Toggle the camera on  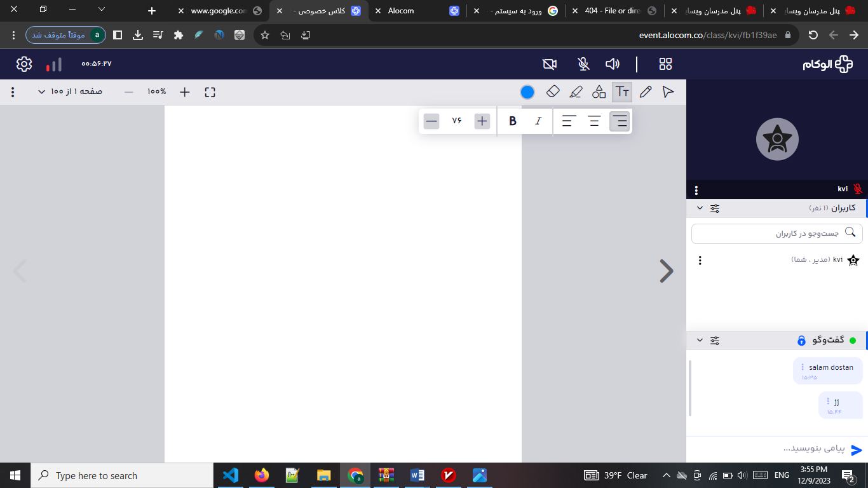pyautogui.click(x=550, y=64)
